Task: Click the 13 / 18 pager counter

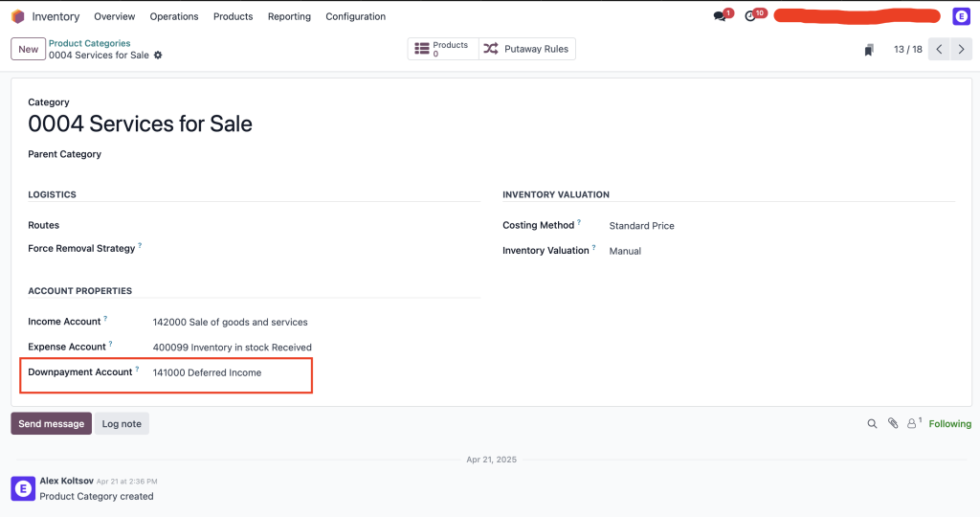Action: [x=908, y=49]
